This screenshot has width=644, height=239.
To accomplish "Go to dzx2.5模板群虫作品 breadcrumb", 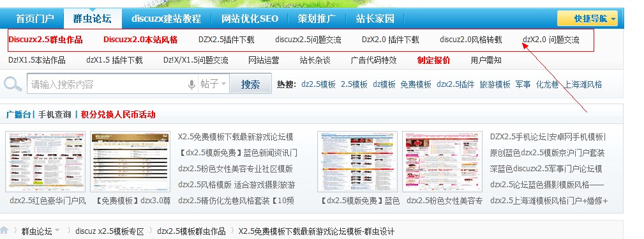I will (x=191, y=231).
